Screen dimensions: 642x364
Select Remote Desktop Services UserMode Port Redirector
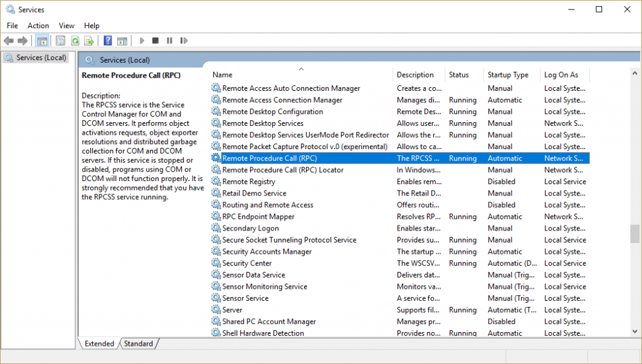(305, 135)
